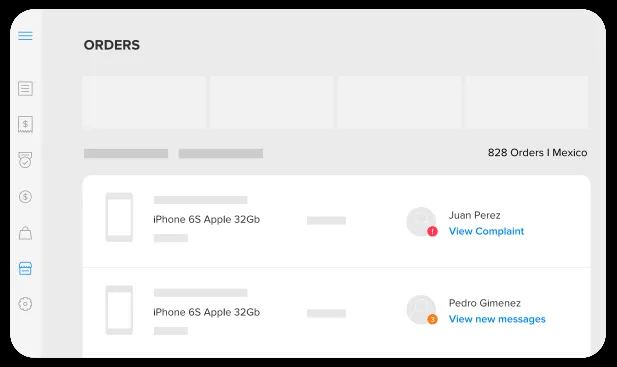The image size is (617, 367).
Task: Select the first gray filter tab placeholder
Action: pyautogui.click(x=126, y=153)
